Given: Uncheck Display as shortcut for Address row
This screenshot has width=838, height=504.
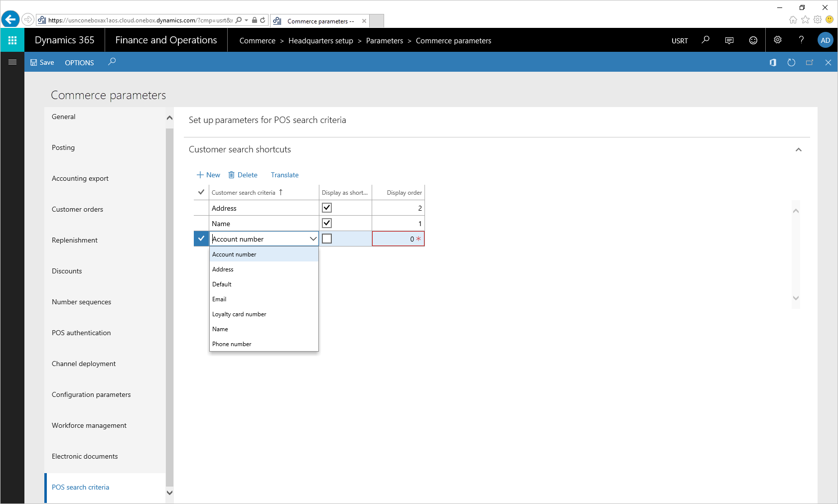Looking at the screenshot, I should click(x=327, y=208).
